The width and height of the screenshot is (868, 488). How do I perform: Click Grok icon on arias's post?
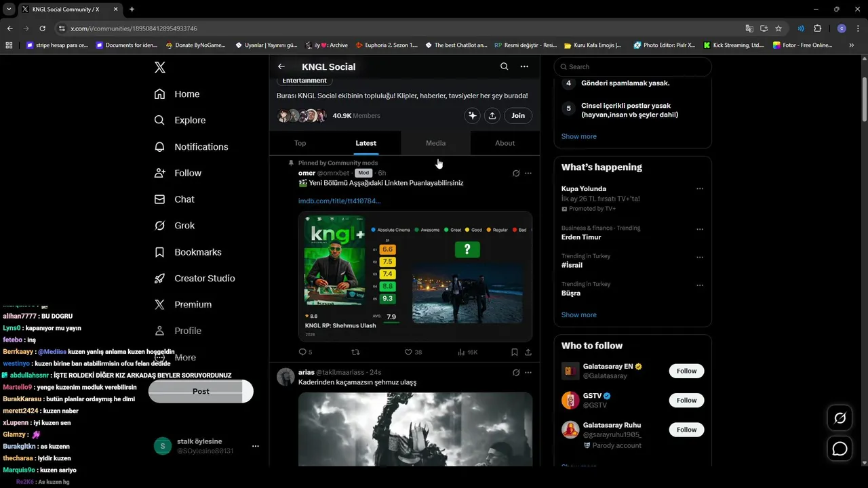coord(516,373)
